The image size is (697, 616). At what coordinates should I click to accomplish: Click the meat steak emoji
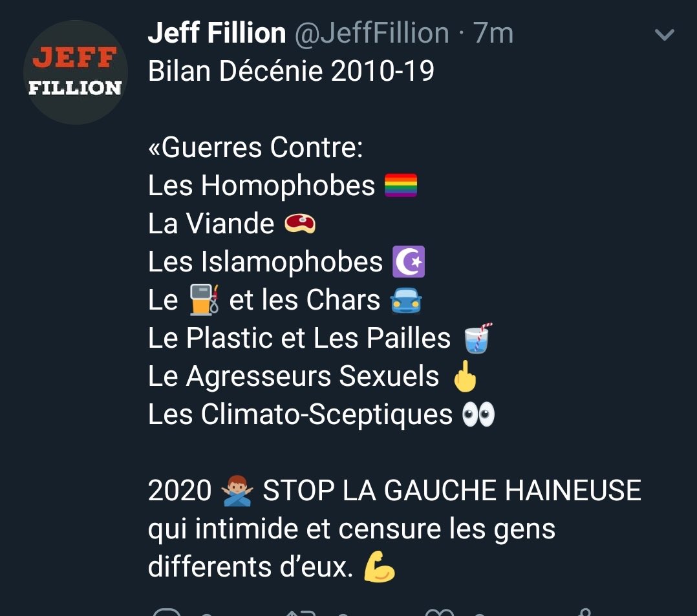click(x=300, y=224)
